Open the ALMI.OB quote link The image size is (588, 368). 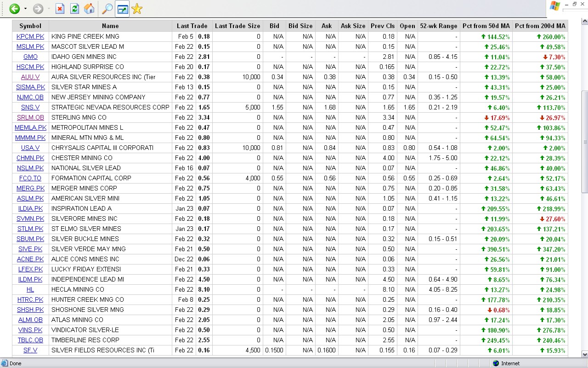point(30,320)
